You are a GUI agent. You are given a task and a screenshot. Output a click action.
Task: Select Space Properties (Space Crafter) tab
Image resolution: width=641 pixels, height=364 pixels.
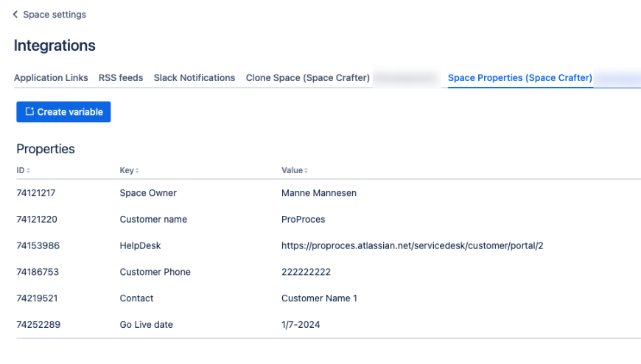[x=520, y=78]
